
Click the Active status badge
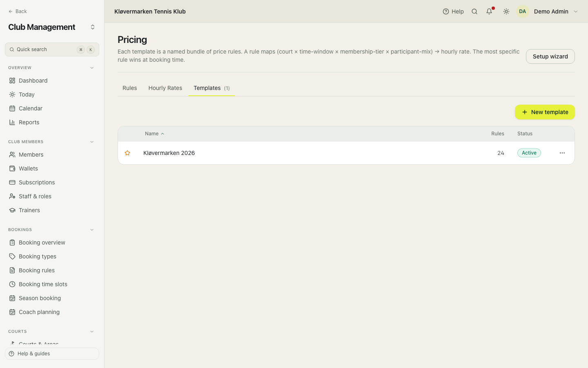coord(529,153)
